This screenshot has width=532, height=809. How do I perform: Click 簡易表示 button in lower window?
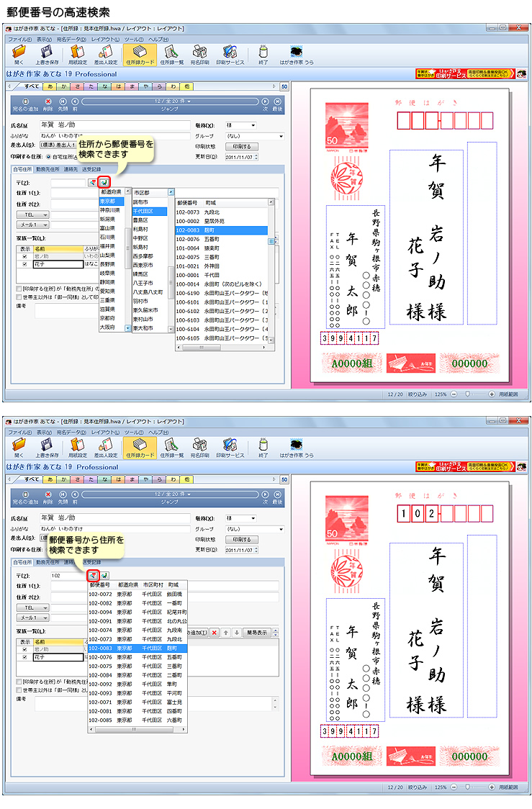coord(257,633)
